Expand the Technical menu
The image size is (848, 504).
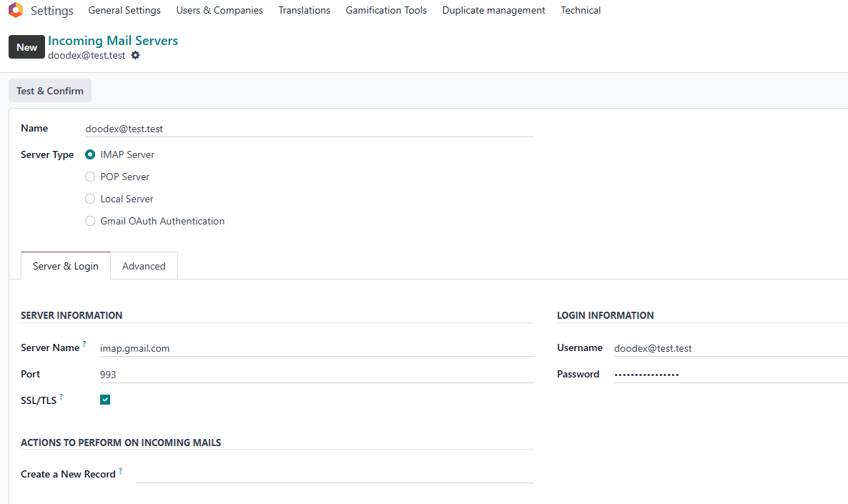click(x=581, y=11)
